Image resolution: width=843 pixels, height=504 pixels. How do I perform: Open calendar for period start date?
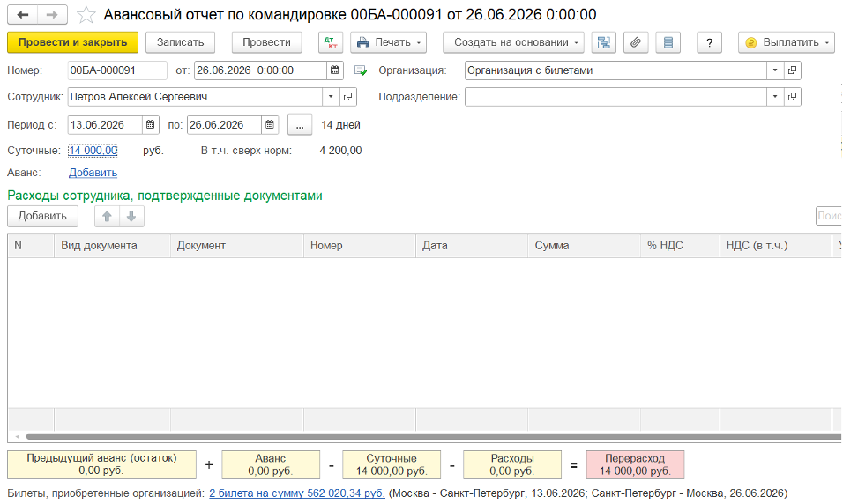click(151, 124)
